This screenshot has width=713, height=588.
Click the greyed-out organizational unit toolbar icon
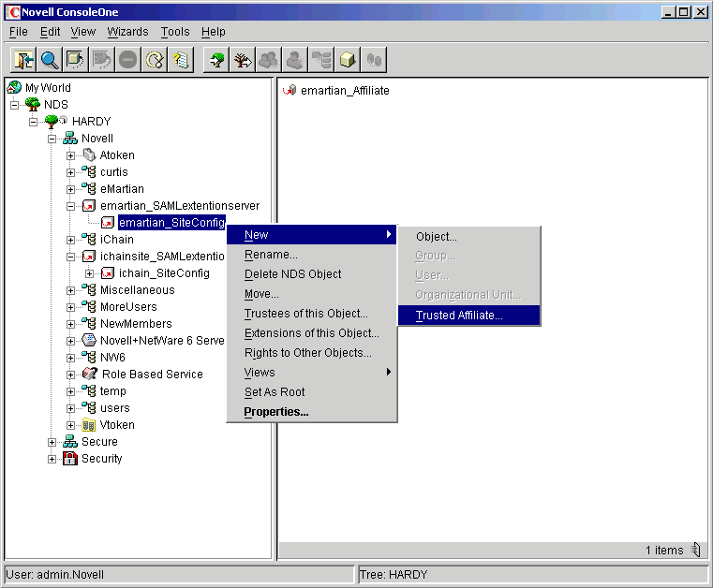click(321, 60)
